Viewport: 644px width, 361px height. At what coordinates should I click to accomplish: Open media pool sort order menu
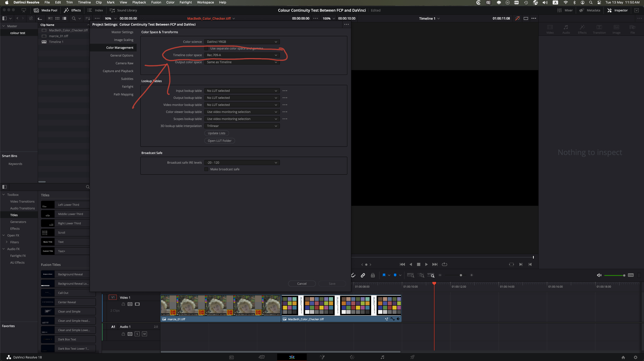(x=88, y=18)
